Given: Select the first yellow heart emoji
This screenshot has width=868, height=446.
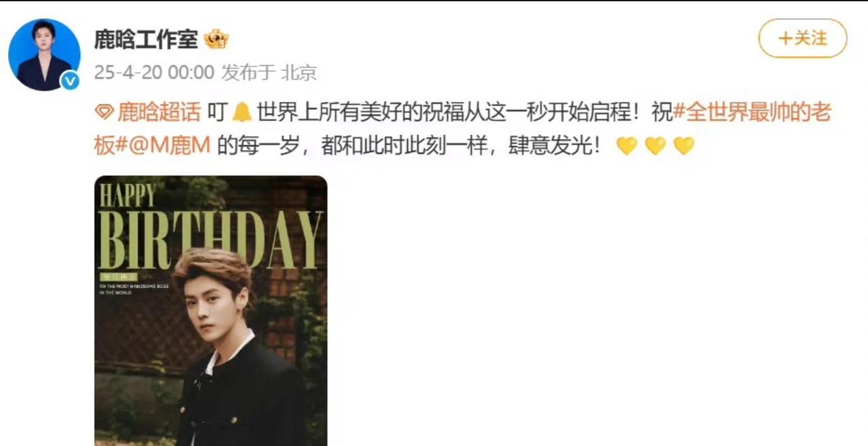Looking at the screenshot, I should coord(627,146).
